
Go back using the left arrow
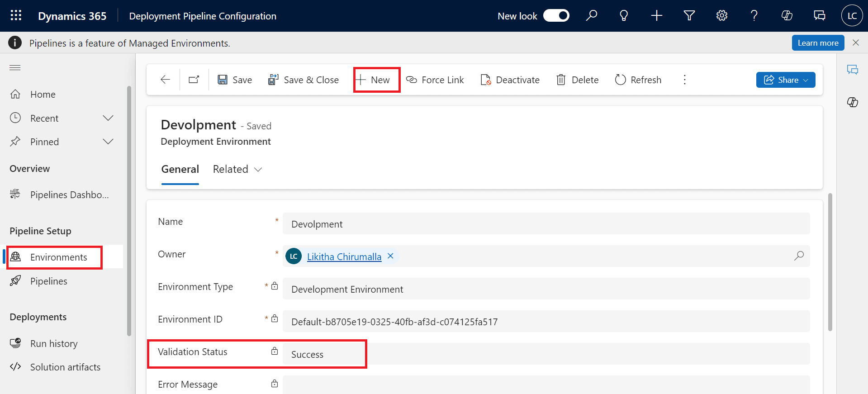click(x=165, y=80)
